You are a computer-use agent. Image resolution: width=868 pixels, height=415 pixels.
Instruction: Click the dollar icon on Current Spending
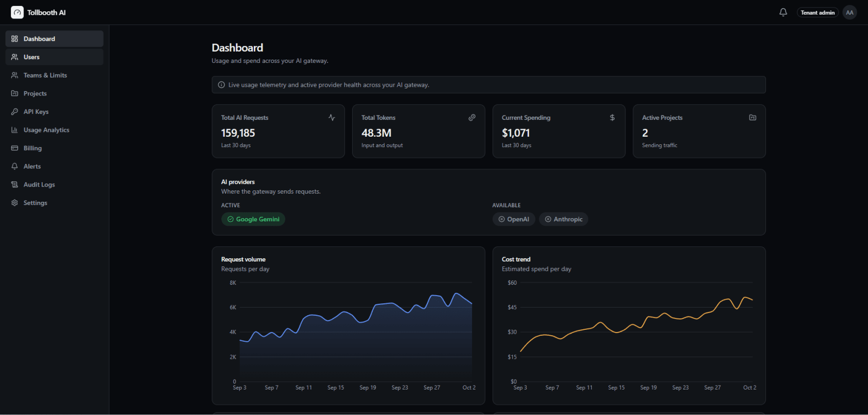(x=612, y=118)
